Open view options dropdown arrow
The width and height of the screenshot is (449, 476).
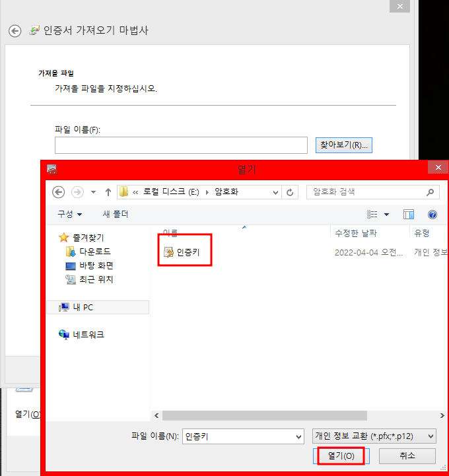(x=386, y=215)
